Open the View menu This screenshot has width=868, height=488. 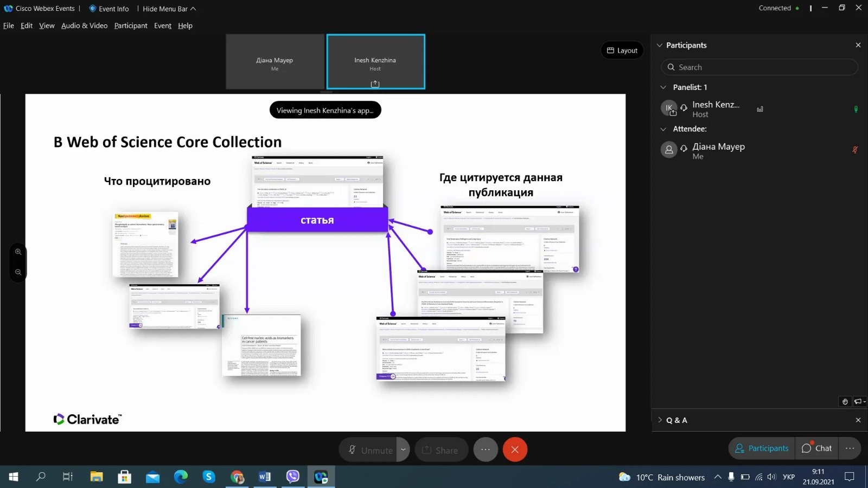(47, 25)
